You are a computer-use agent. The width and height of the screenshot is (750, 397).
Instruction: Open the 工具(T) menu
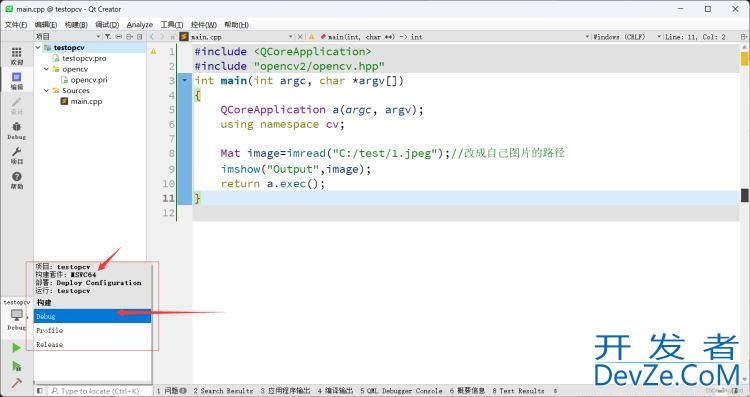click(172, 24)
